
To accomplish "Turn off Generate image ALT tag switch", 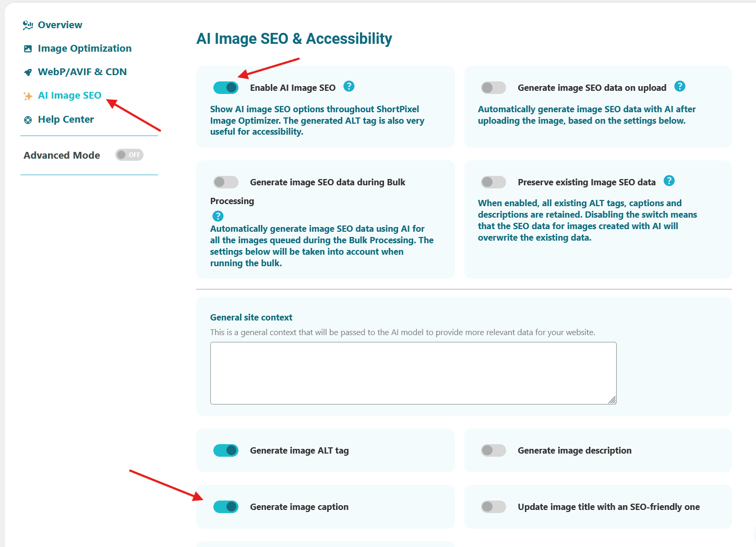I will tap(226, 450).
